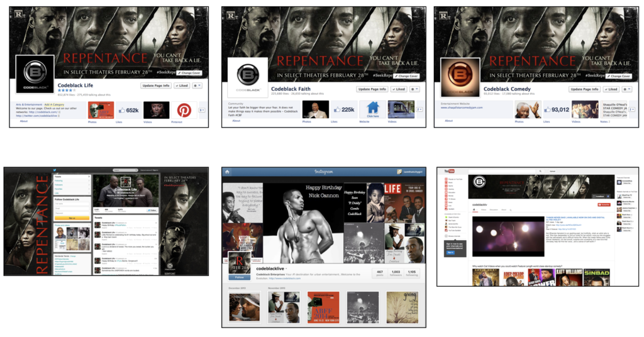
Task: Open the Sinbad video thumbnail on YouTube
Action: pos(597,277)
